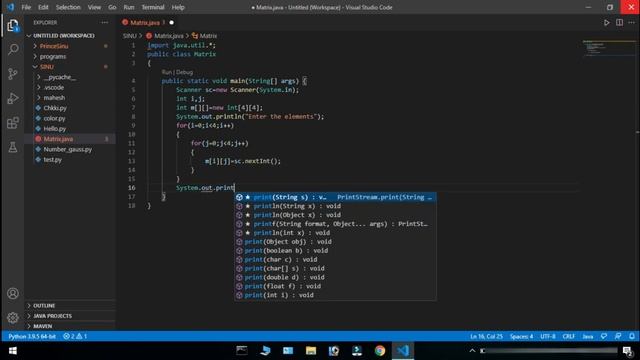640x360 pixels.
Task: Expand the OUTLINE panel
Action: pos(44,306)
